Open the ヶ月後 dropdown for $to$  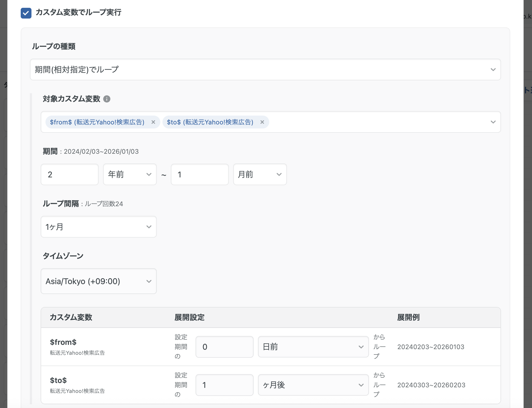(x=313, y=385)
